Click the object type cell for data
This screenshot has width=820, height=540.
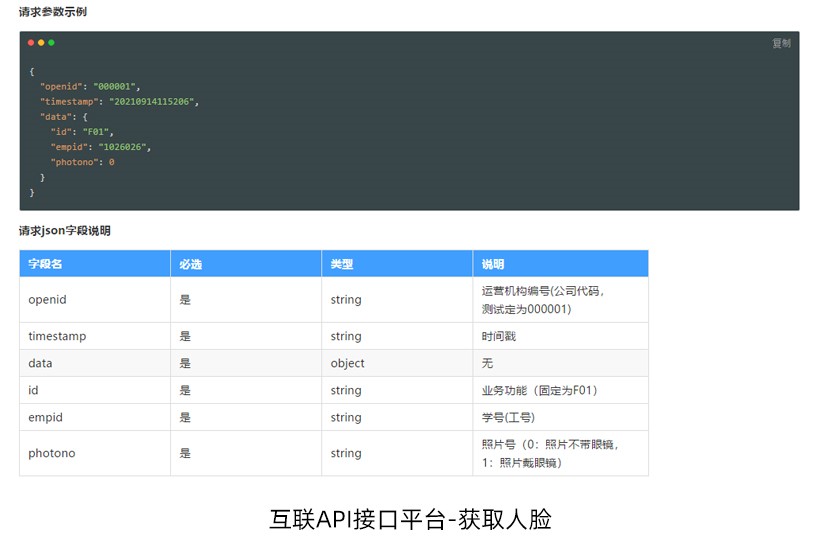pos(348,364)
